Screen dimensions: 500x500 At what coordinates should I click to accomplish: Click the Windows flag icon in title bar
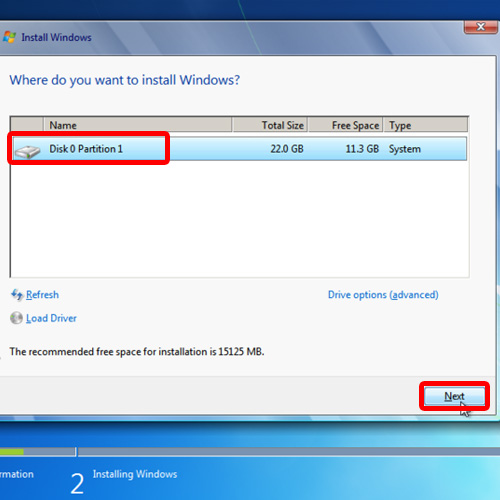[x=9, y=37]
